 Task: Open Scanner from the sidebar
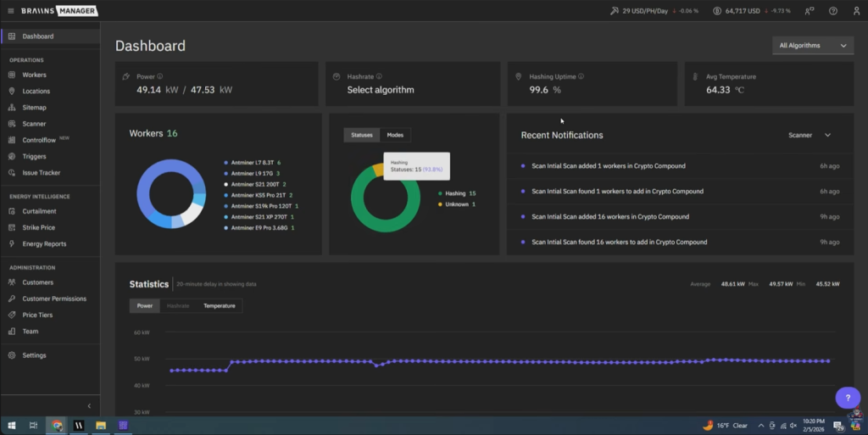(34, 124)
